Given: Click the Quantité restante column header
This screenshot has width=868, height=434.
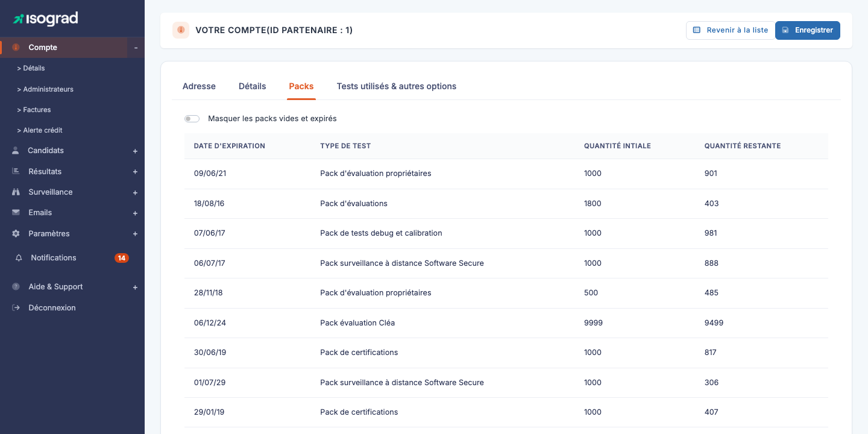Looking at the screenshot, I should click(x=743, y=146).
